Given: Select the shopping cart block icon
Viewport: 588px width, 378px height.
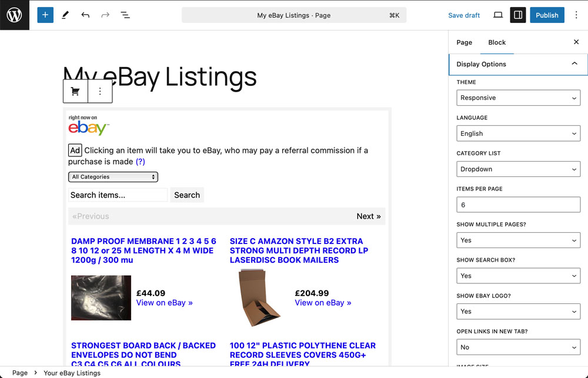Looking at the screenshot, I should [75, 91].
